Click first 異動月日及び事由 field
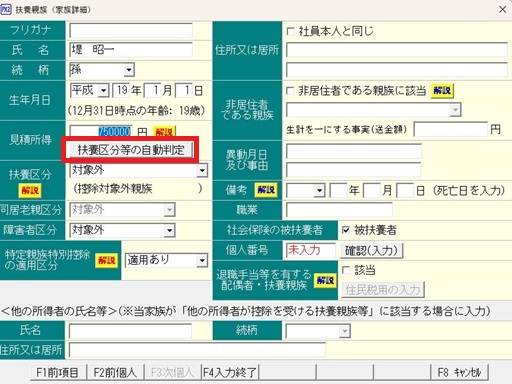Screen dimensions: 512x384 tap(354, 151)
